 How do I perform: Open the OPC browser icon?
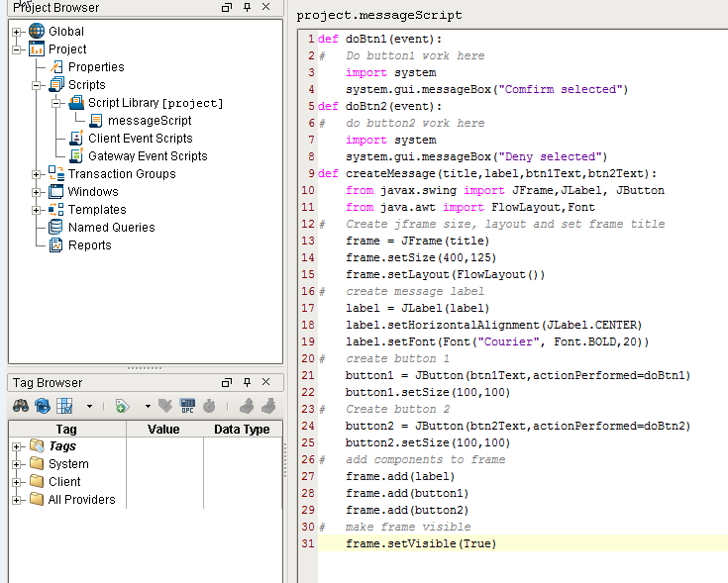(x=187, y=406)
